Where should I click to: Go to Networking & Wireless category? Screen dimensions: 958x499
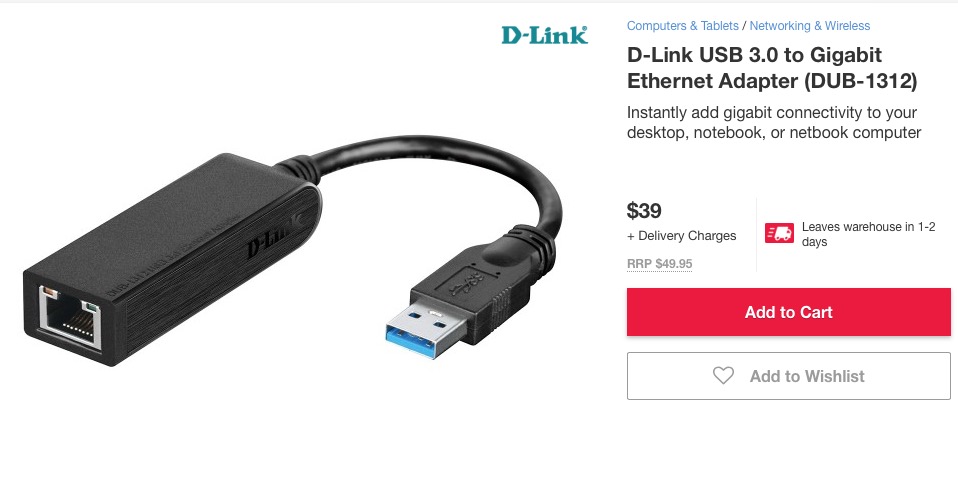click(810, 26)
